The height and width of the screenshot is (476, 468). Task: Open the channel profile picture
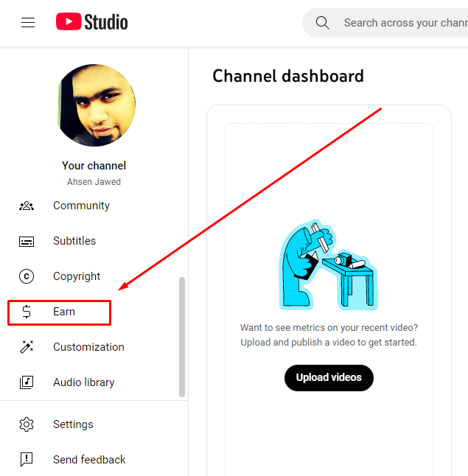(x=96, y=105)
